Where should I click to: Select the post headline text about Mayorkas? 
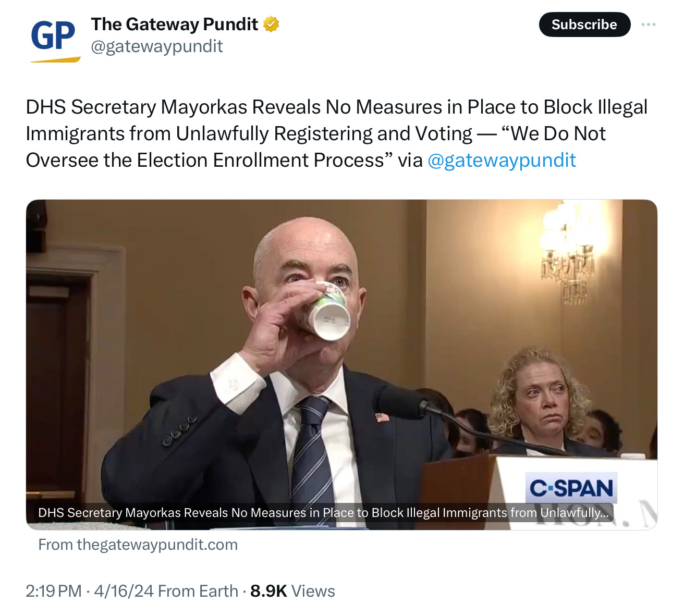(336, 133)
